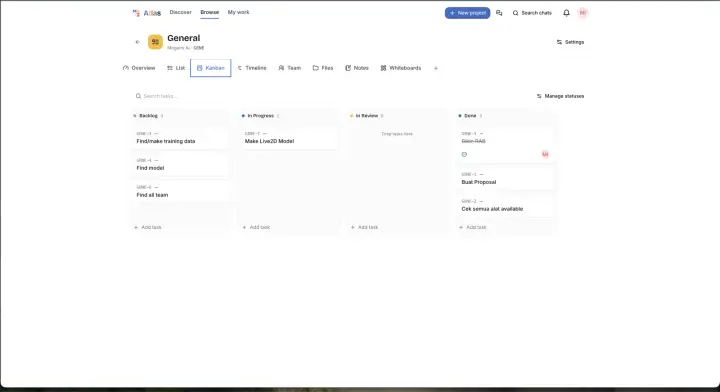Click the Drop tasks here placeholder
Viewport: 720px width, 392px height.
pyautogui.click(x=397, y=134)
